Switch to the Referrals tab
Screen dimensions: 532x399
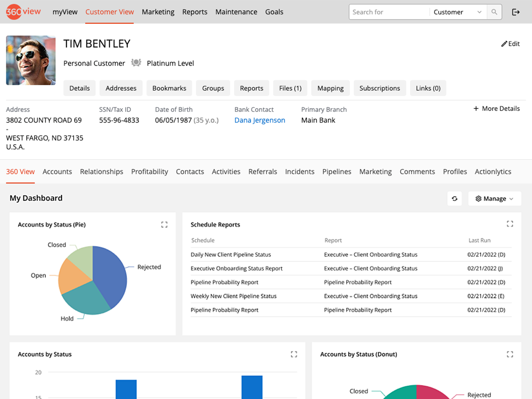tap(263, 172)
